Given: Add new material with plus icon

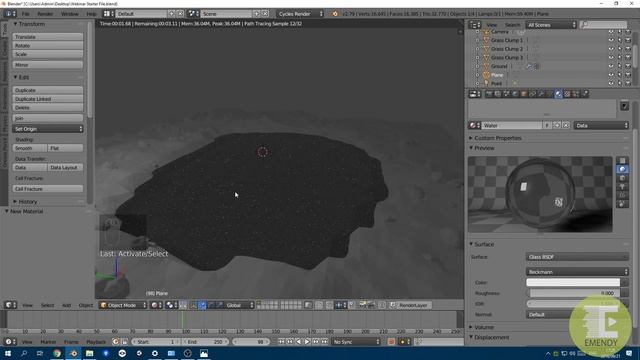Looking at the screenshot, I should 557,125.
